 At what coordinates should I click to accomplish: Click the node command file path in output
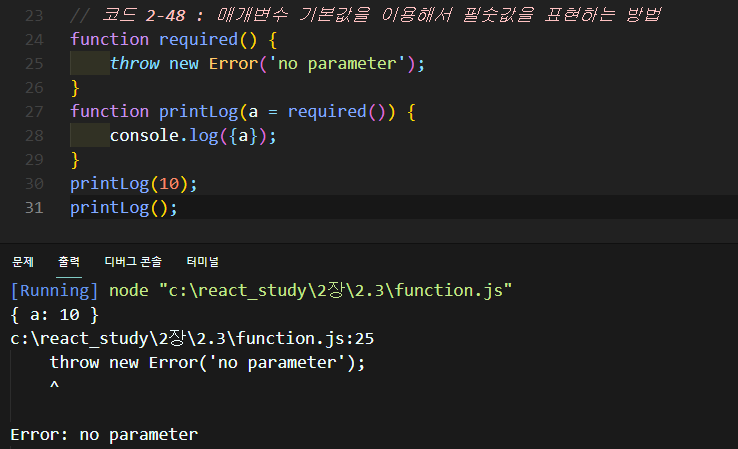tap(336, 290)
